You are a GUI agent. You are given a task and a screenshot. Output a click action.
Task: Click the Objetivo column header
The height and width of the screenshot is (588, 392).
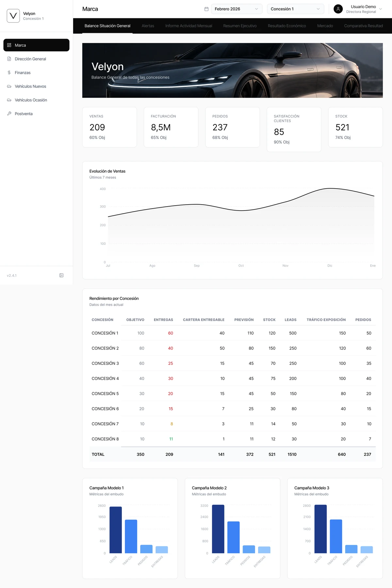(x=135, y=320)
